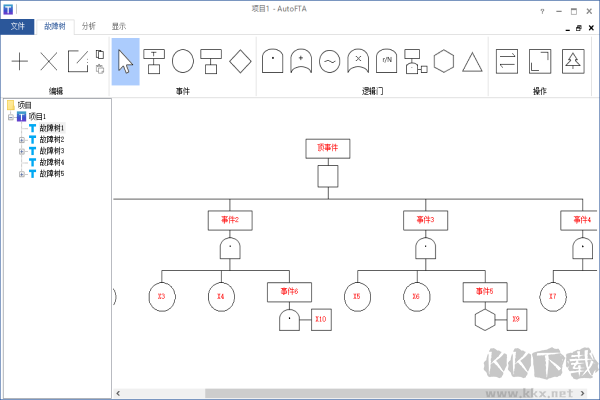
Task: Expand the 故障树3 tree node
Action: [x=22, y=151]
